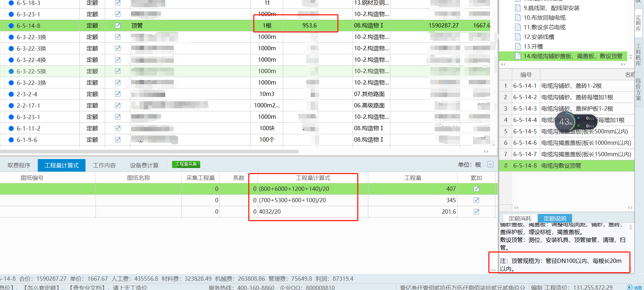The width and height of the screenshot is (644, 290).
Task: Click the blue dot icon of row 6-1-9-6
Action: tap(11, 140)
